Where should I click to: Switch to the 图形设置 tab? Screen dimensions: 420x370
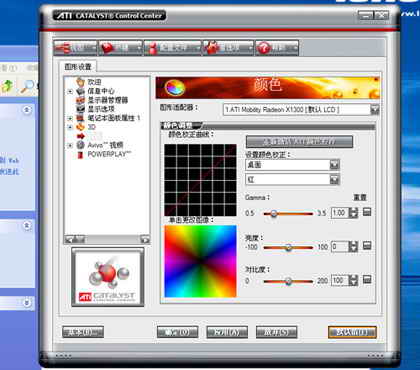pos(78,67)
